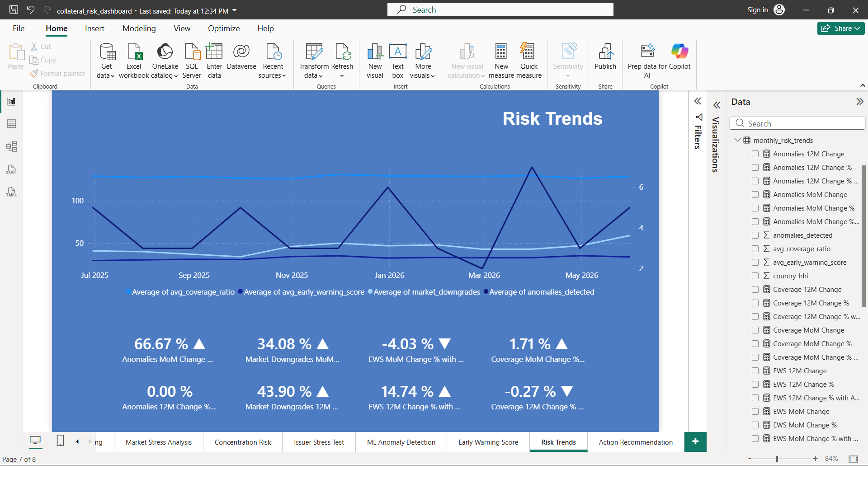Check anomalies_detected field checkbox
The width and height of the screenshot is (868, 488).
pyautogui.click(x=755, y=235)
